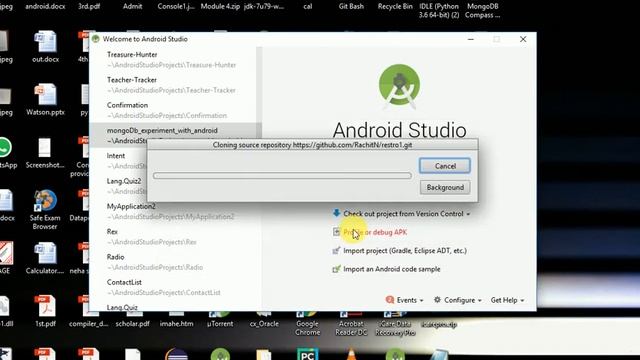The height and width of the screenshot is (360, 640).
Task: Click the Safe Exam Browser desktop icon
Action: click(x=45, y=200)
